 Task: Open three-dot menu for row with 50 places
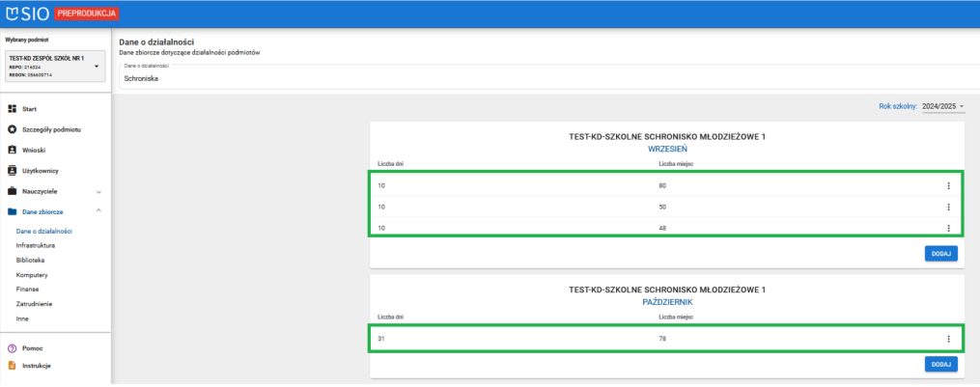[949, 207]
